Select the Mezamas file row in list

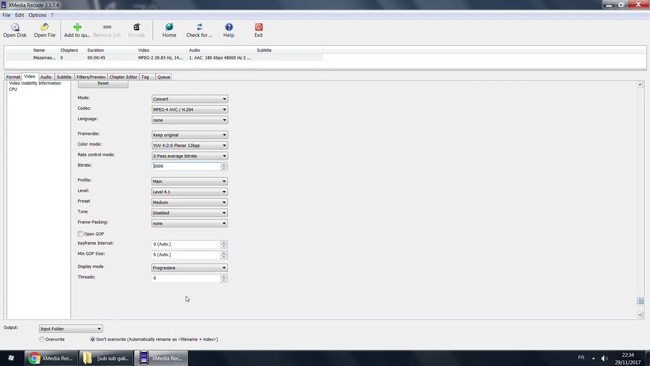[163, 58]
